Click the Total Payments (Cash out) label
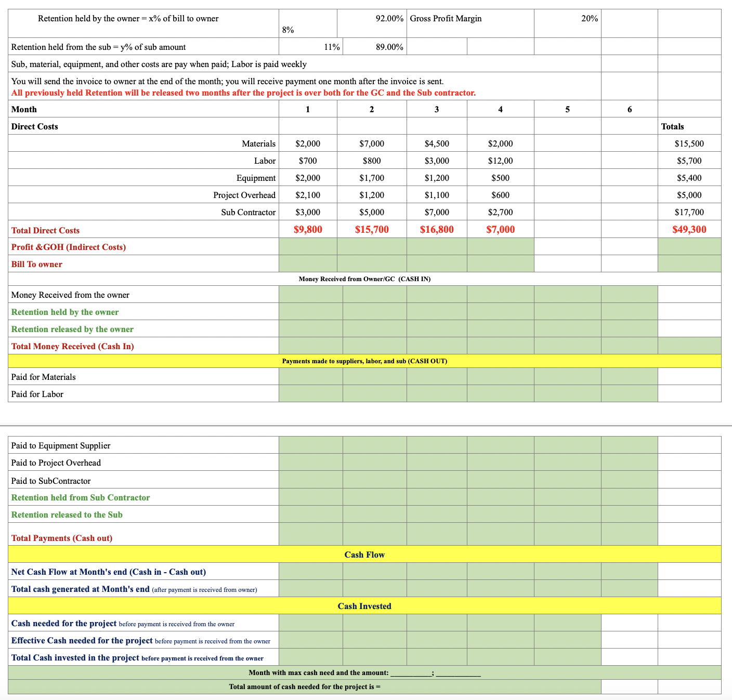Image resolution: width=732 pixels, height=700 pixels. [x=62, y=538]
